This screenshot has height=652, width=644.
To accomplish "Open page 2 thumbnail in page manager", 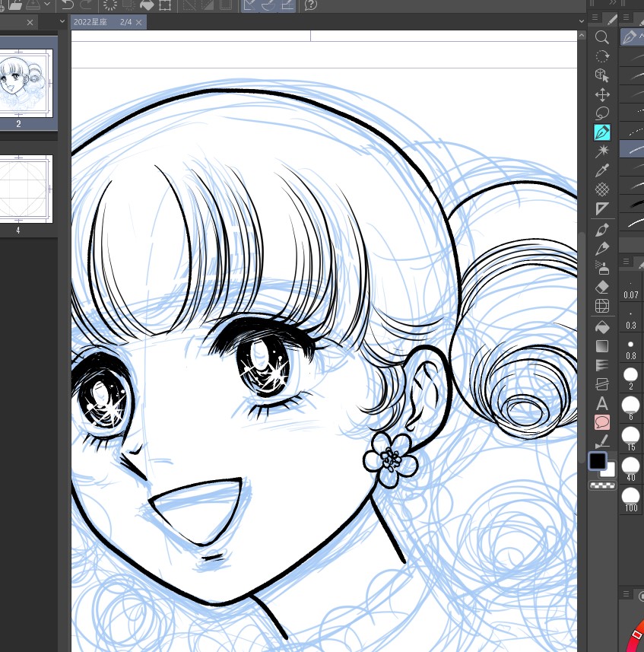I will point(26,83).
